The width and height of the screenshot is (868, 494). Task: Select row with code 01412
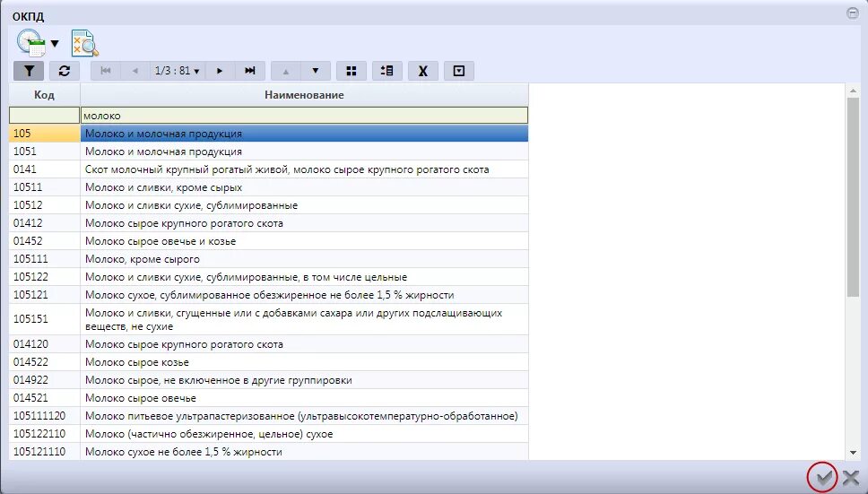pyautogui.click(x=268, y=223)
